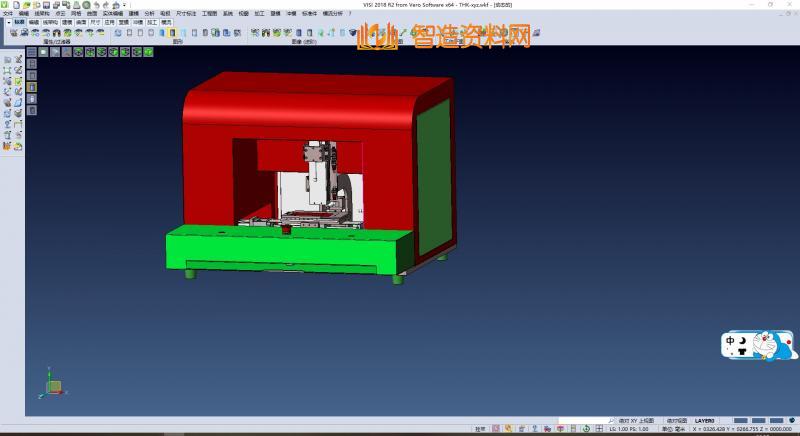Switch to the 曲面 ribbon tab
This screenshot has height=436, width=800.
(x=81, y=20)
